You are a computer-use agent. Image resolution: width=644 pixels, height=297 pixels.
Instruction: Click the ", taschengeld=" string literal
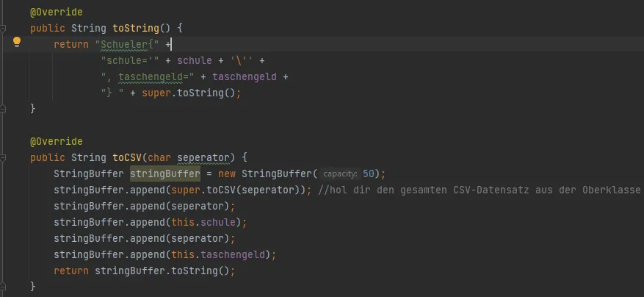[x=148, y=77]
